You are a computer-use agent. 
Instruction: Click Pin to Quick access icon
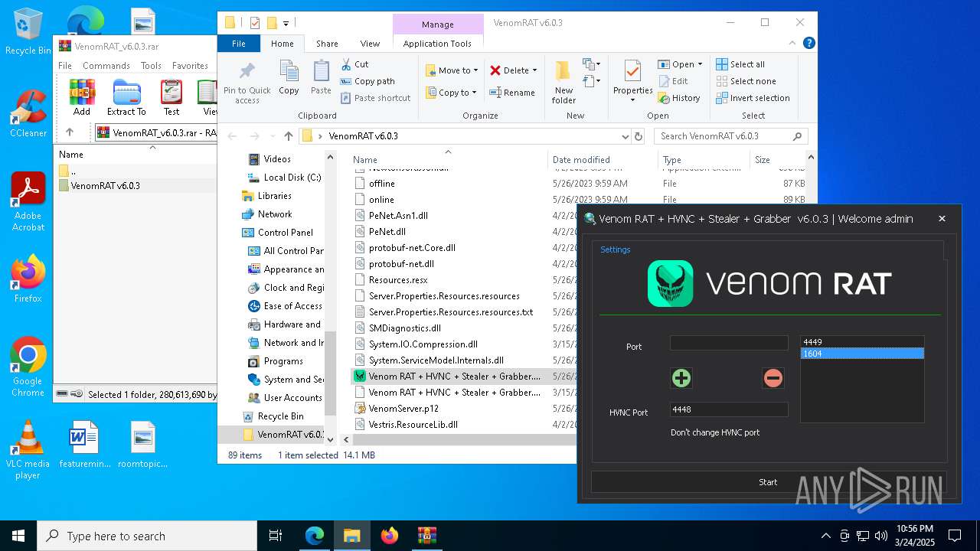[x=247, y=83]
